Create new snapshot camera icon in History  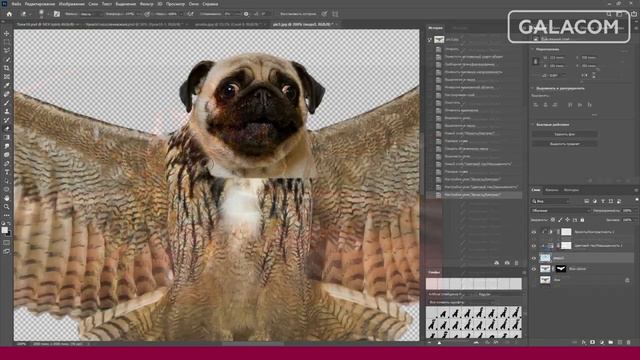[x=507, y=263]
